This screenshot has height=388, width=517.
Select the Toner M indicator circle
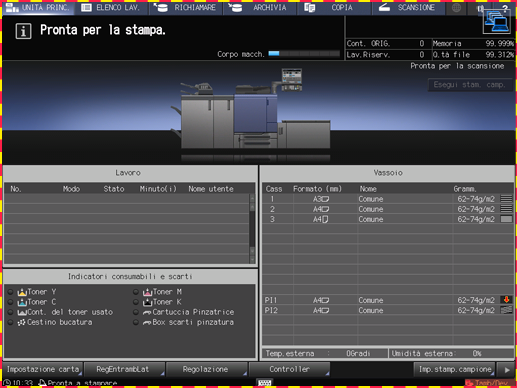[136, 292]
